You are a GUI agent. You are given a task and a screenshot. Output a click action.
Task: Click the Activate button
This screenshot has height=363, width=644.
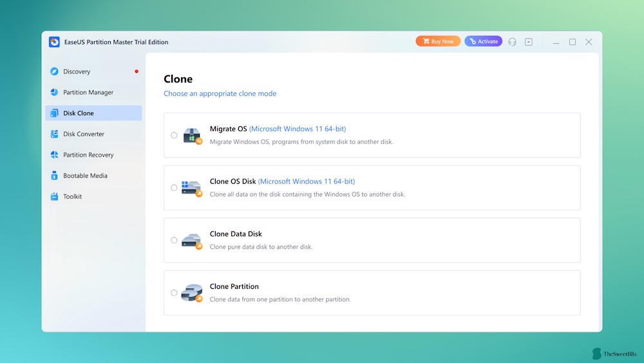(x=484, y=41)
